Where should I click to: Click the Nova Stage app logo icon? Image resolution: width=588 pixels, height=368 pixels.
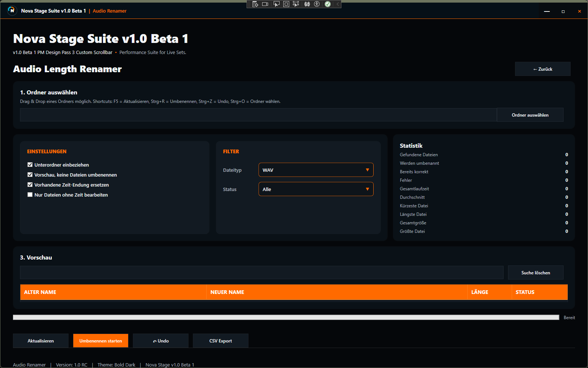coord(12,10)
